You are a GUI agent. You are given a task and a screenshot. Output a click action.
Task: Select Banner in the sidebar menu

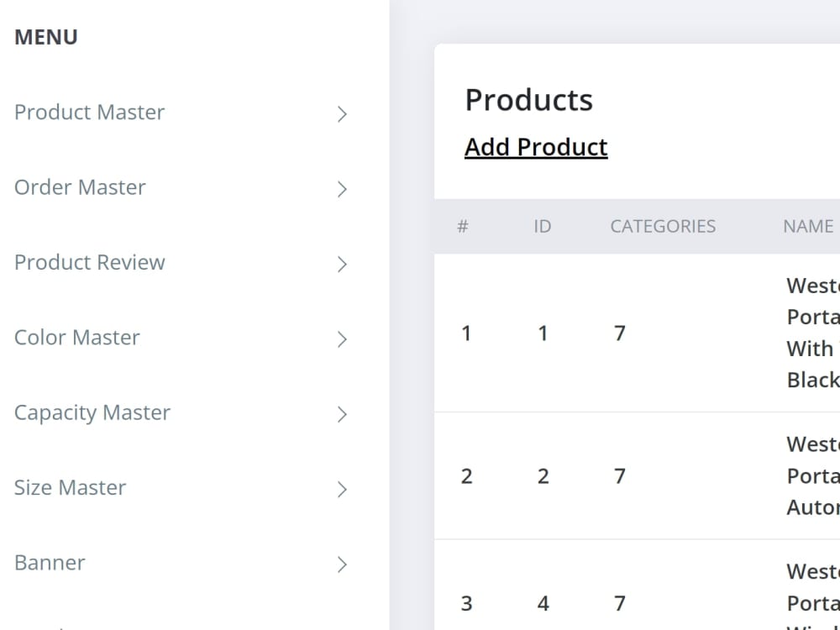coord(50,564)
